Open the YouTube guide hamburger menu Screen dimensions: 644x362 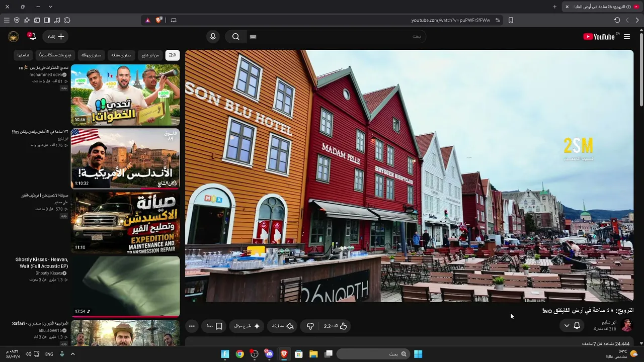pos(627,37)
